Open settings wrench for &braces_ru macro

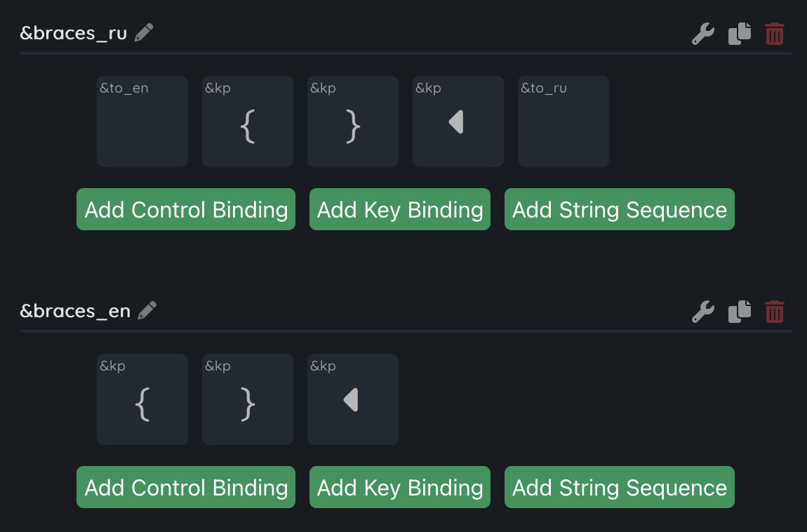(703, 34)
